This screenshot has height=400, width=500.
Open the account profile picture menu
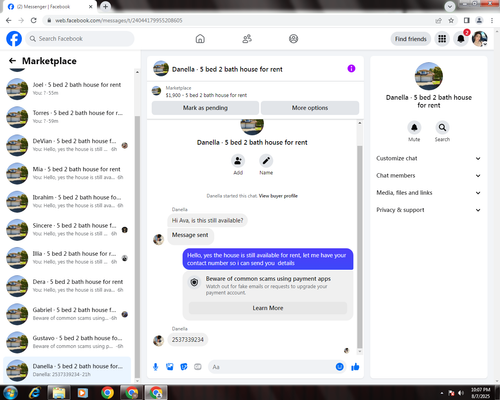pos(479,39)
